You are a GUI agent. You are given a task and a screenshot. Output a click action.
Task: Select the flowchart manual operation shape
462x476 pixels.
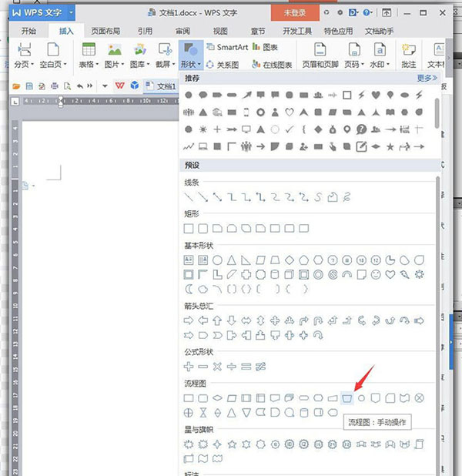346,398
